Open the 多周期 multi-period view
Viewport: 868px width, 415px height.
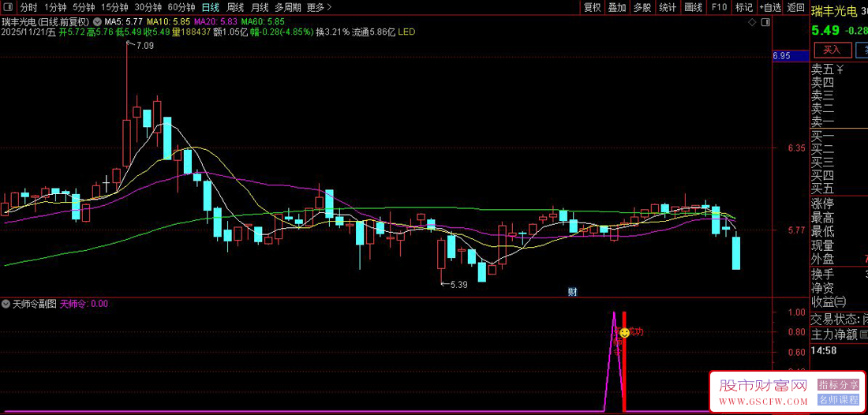click(288, 7)
